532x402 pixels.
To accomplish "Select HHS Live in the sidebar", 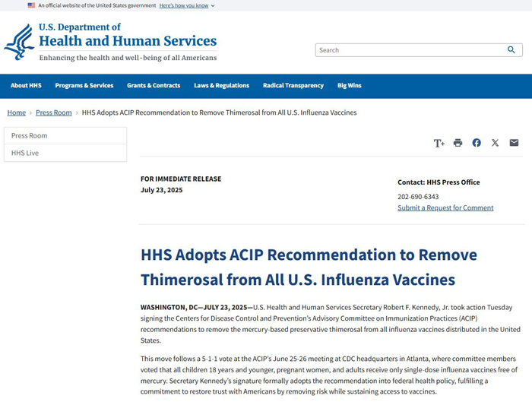I will point(65,153).
